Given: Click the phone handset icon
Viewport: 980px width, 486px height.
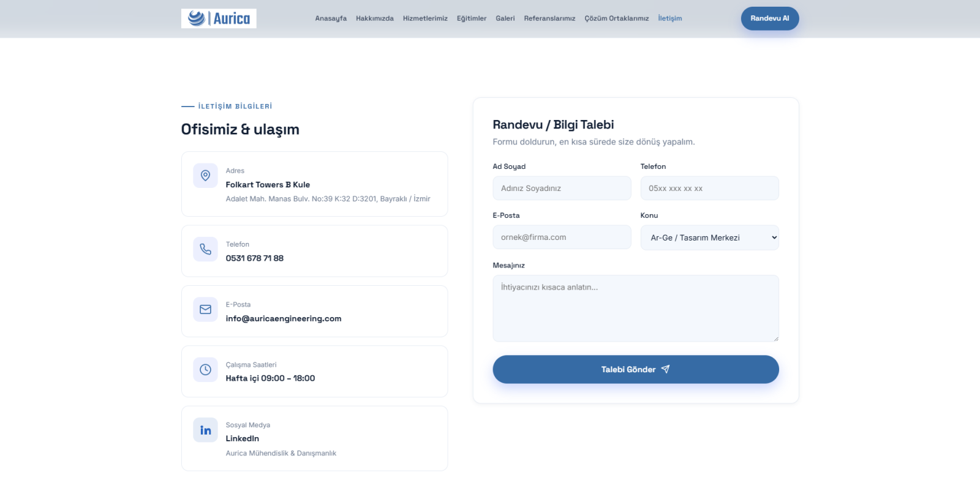Looking at the screenshot, I should (x=205, y=249).
